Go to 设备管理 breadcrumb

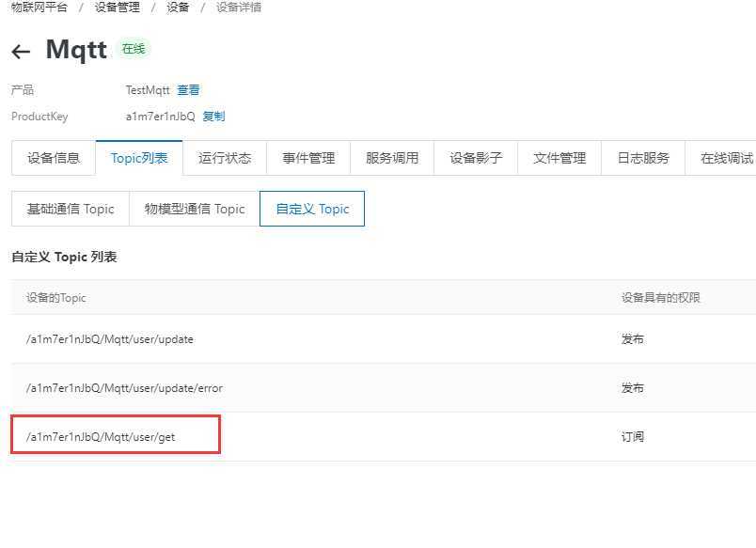(x=118, y=8)
